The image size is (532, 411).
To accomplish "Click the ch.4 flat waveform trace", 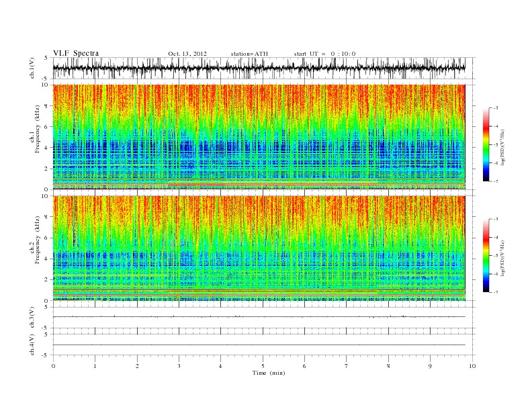I will (259, 345).
